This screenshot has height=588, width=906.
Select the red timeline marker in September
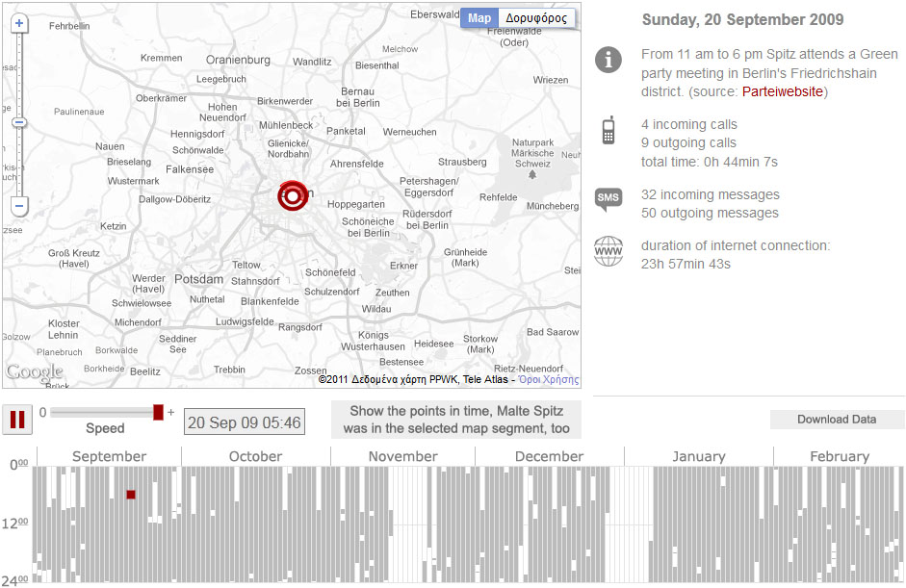pos(131,495)
